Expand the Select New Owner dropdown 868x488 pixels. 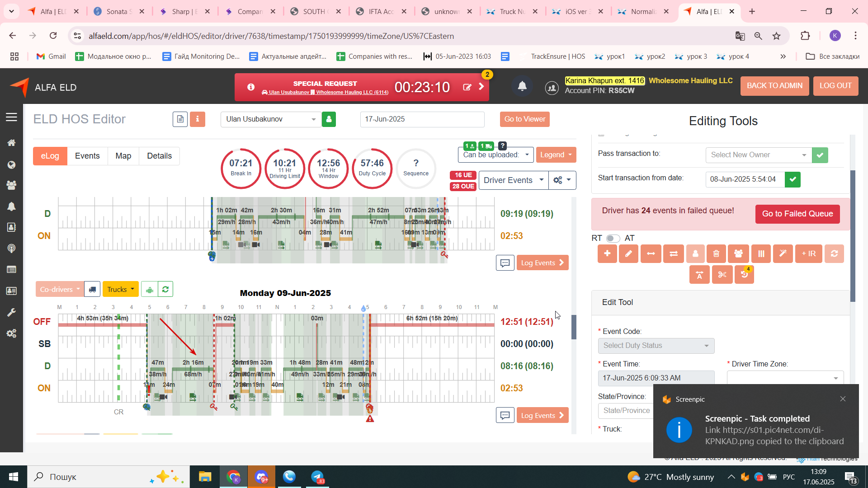pos(758,155)
